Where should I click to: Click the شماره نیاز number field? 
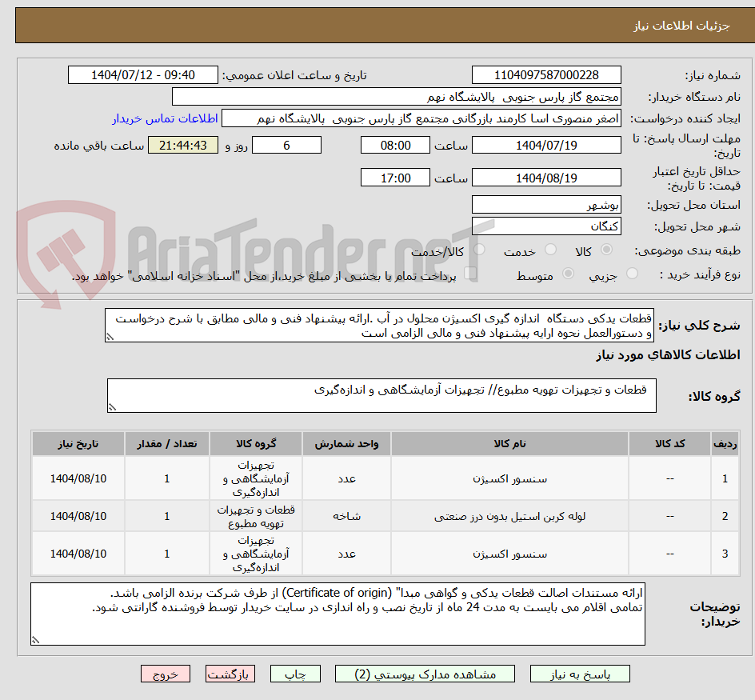[x=546, y=74]
